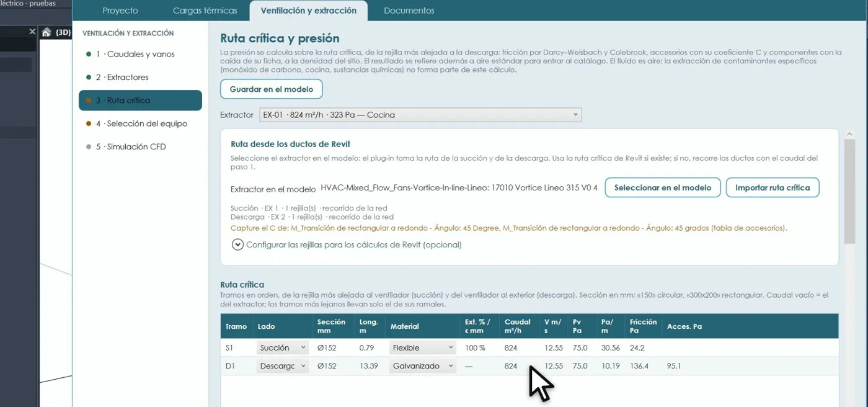
Task: Click the 100 % extension value in S1
Action: pos(475,348)
